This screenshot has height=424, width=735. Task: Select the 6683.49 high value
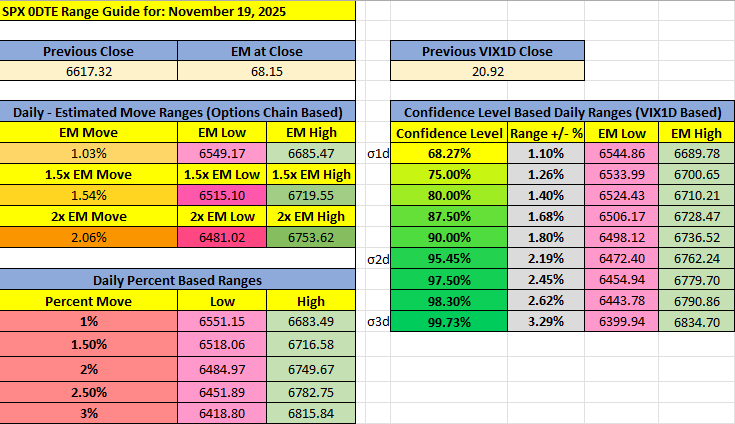point(311,321)
